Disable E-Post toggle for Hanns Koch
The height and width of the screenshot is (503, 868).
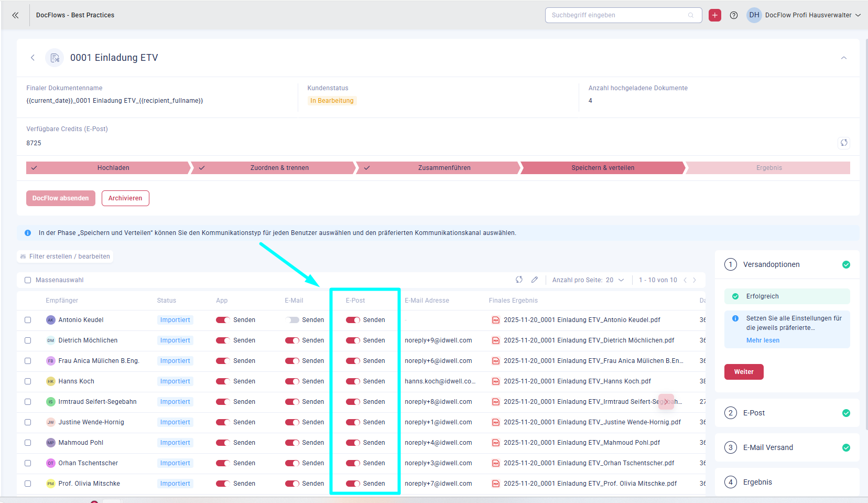coord(353,381)
